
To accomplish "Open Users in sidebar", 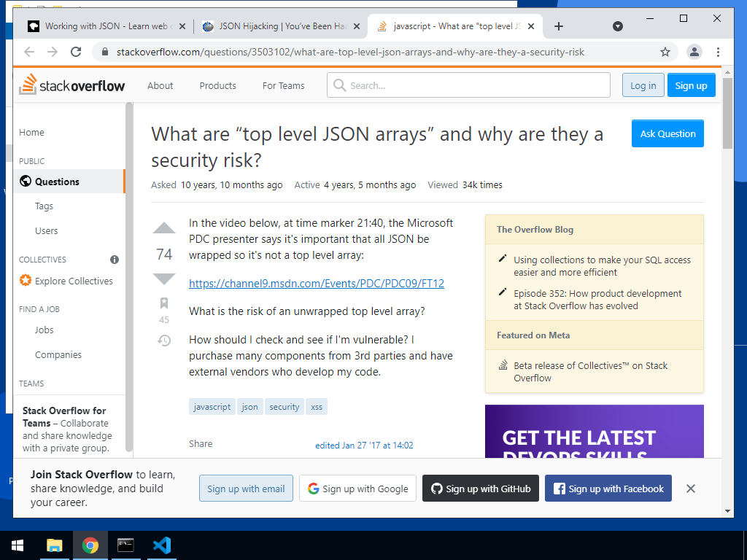I will [x=46, y=231].
